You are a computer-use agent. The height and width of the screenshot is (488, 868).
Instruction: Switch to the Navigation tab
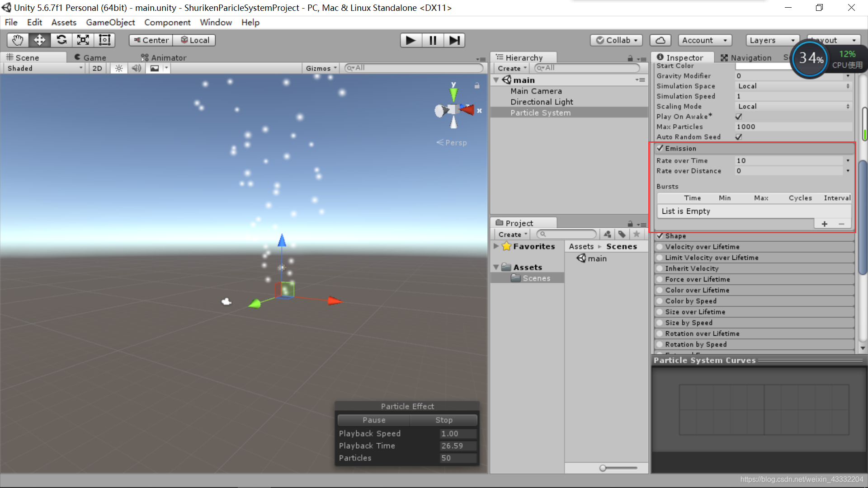pos(746,57)
